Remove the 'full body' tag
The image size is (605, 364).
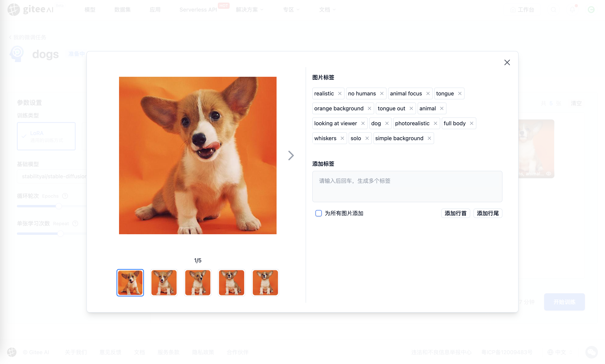[471, 123]
